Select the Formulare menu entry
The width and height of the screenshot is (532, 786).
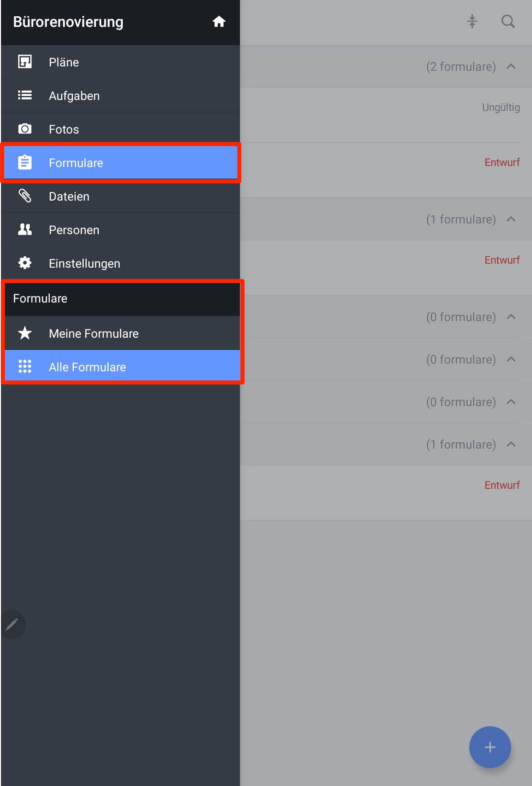tap(121, 163)
